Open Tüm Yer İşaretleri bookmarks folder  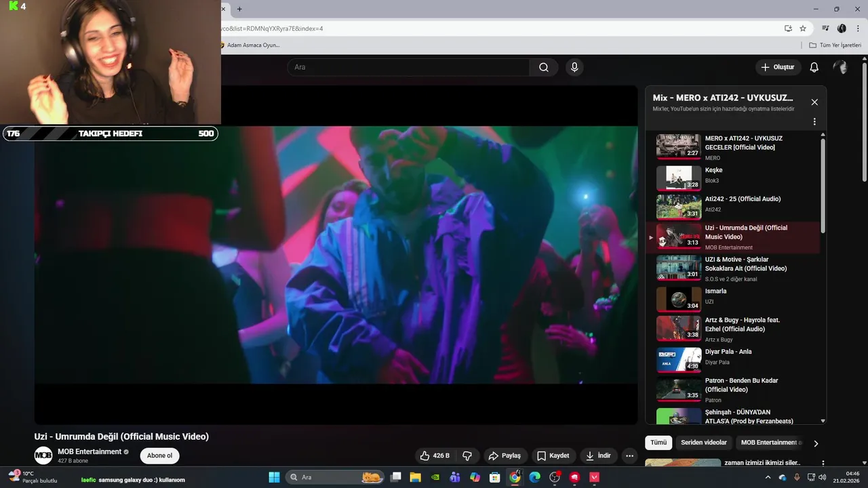pos(835,45)
